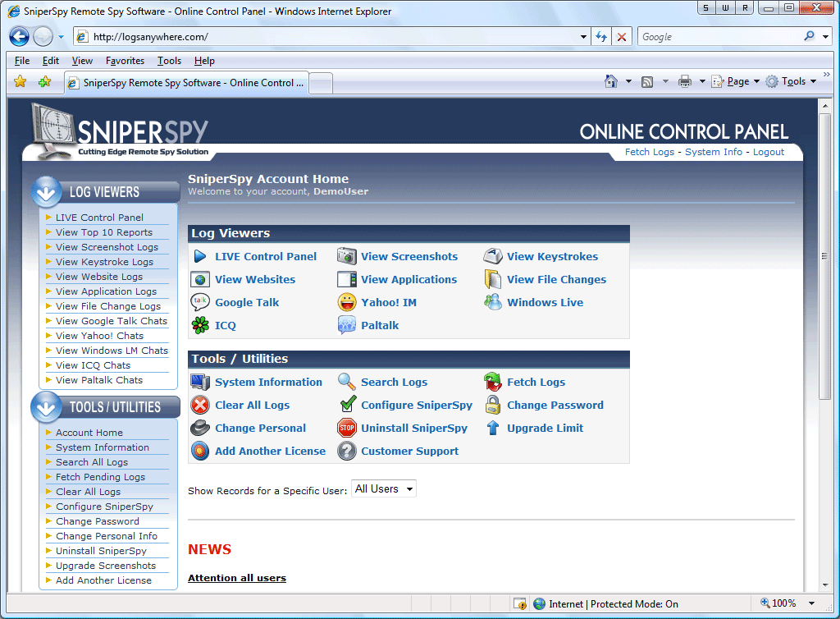Click the View File Changes folder icon
This screenshot has width=840, height=619.
pyautogui.click(x=493, y=279)
